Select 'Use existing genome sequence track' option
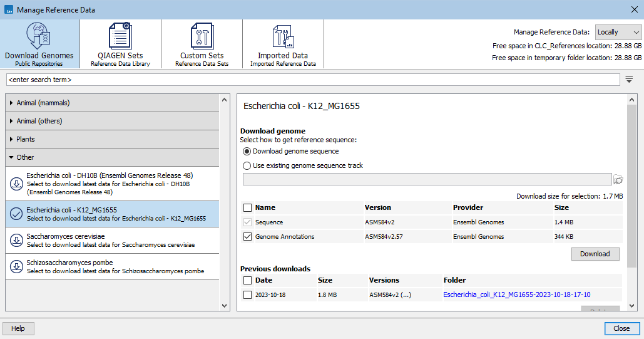The image size is (644, 339). tap(247, 165)
